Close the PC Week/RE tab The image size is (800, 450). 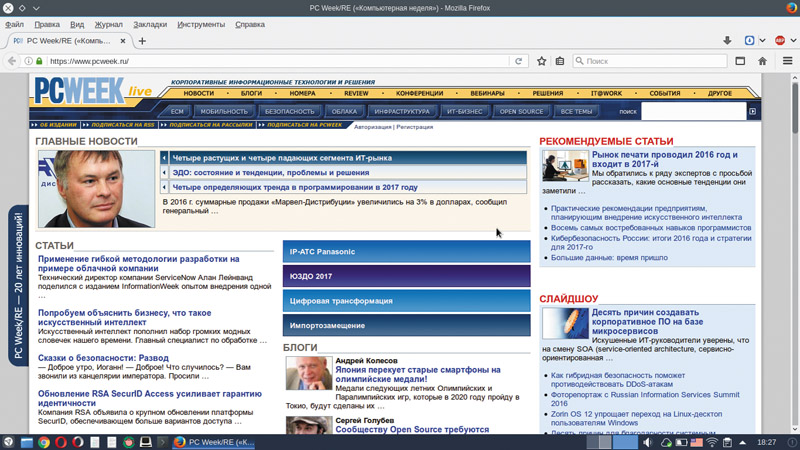(123, 41)
